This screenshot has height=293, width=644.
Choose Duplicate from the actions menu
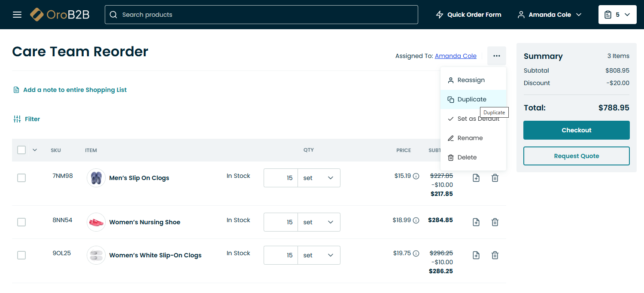click(x=471, y=99)
